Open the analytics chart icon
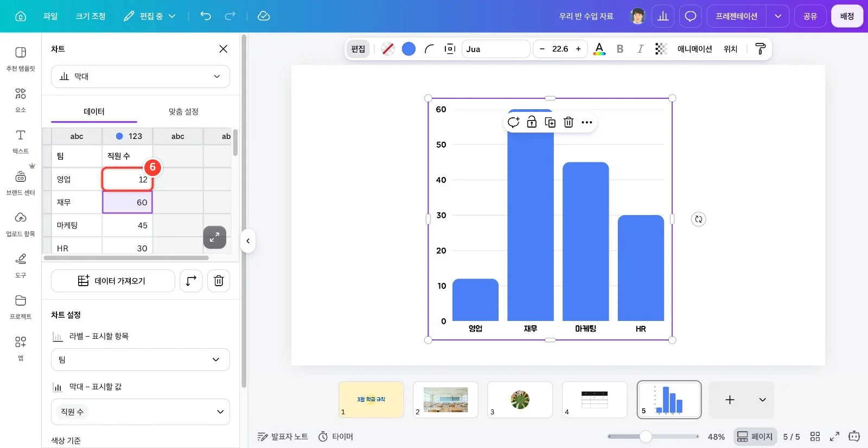The height and width of the screenshot is (448, 868). coord(663,16)
